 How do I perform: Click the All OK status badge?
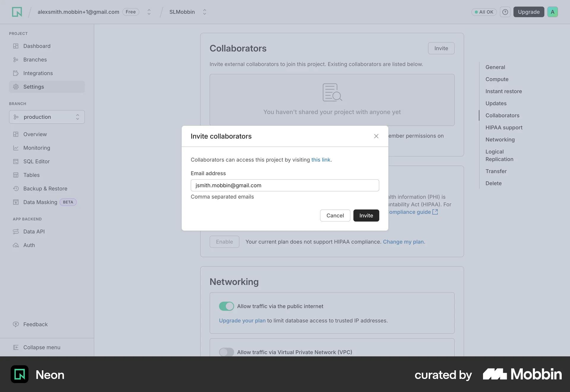484,12
